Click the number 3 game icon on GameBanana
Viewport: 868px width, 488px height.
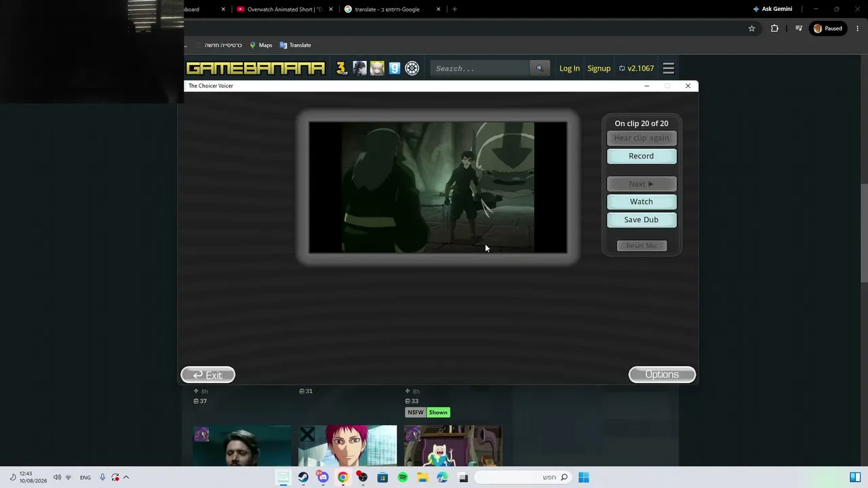pos(341,68)
